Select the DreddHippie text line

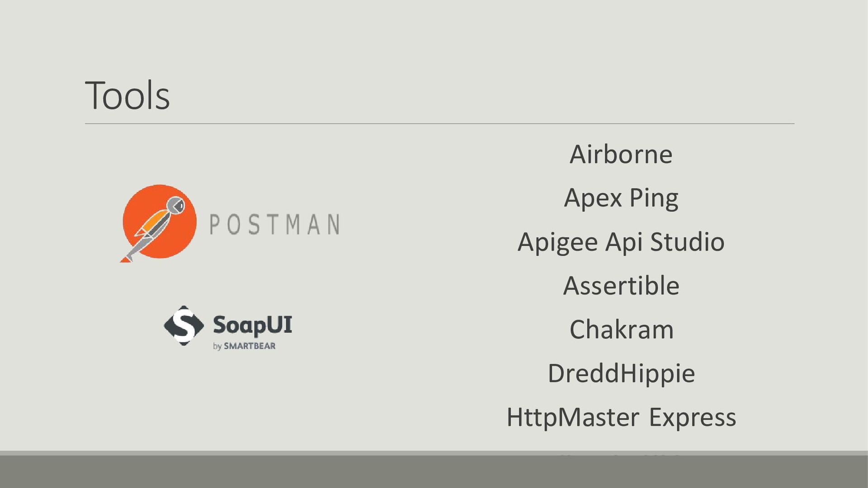tap(621, 374)
